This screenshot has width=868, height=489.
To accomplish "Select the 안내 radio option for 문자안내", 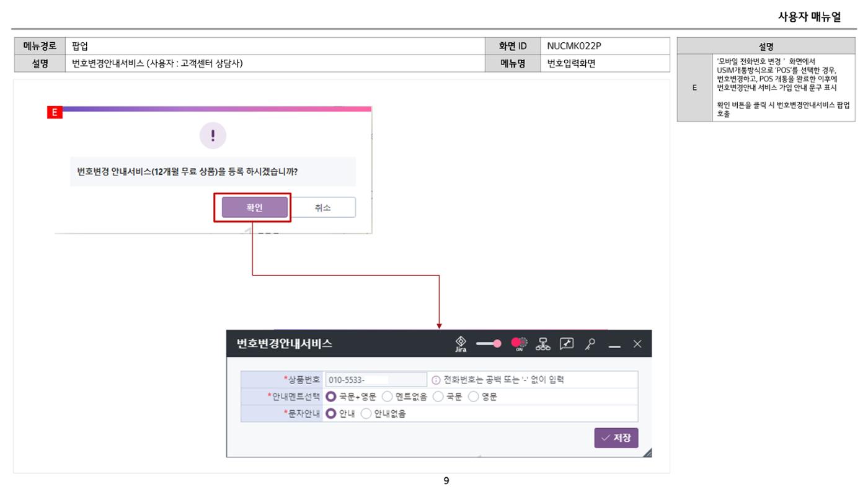I will point(331,413).
